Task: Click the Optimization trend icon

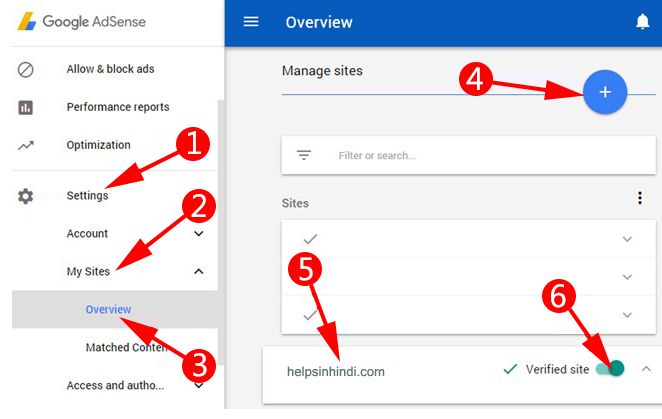Action: click(x=25, y=146)
